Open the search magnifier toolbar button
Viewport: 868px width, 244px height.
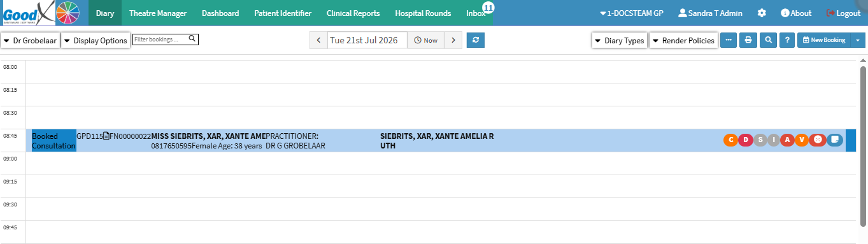(769, 40)
